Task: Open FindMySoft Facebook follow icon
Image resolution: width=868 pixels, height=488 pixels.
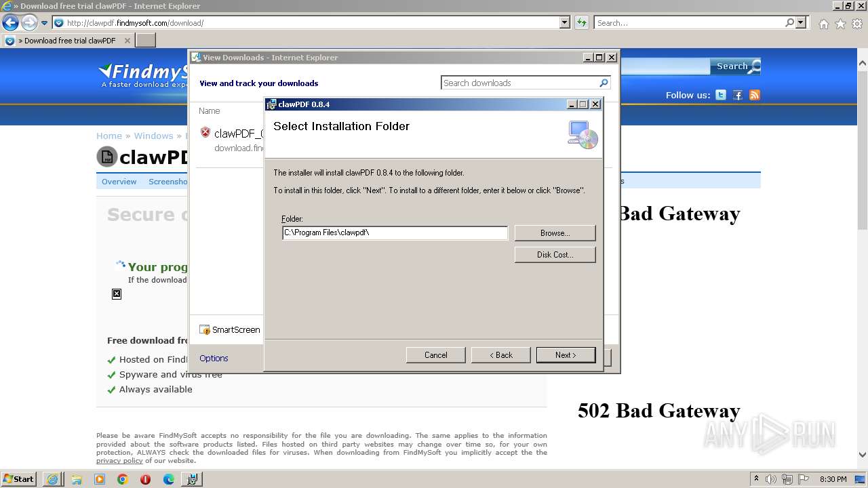Action: coord(738,95)
